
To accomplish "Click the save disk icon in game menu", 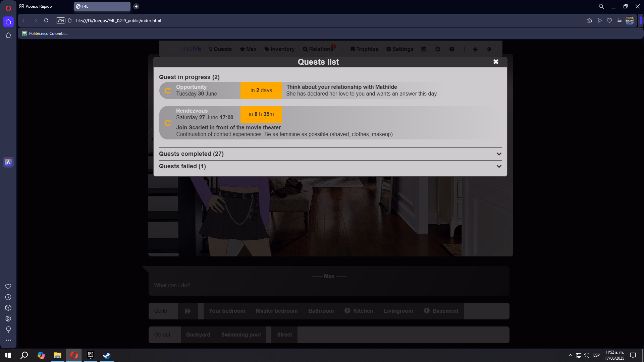I will point(424,49).
